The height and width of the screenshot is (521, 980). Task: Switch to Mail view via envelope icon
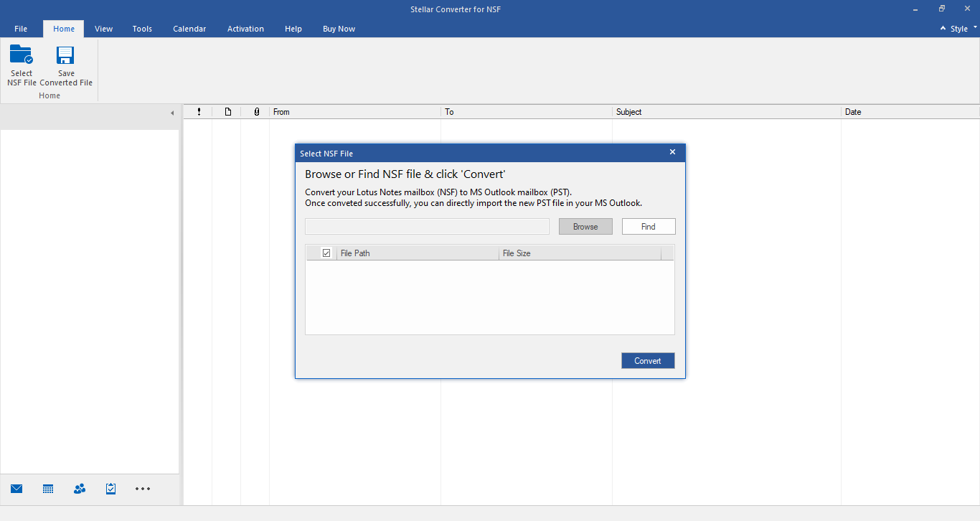coord(16,489)
